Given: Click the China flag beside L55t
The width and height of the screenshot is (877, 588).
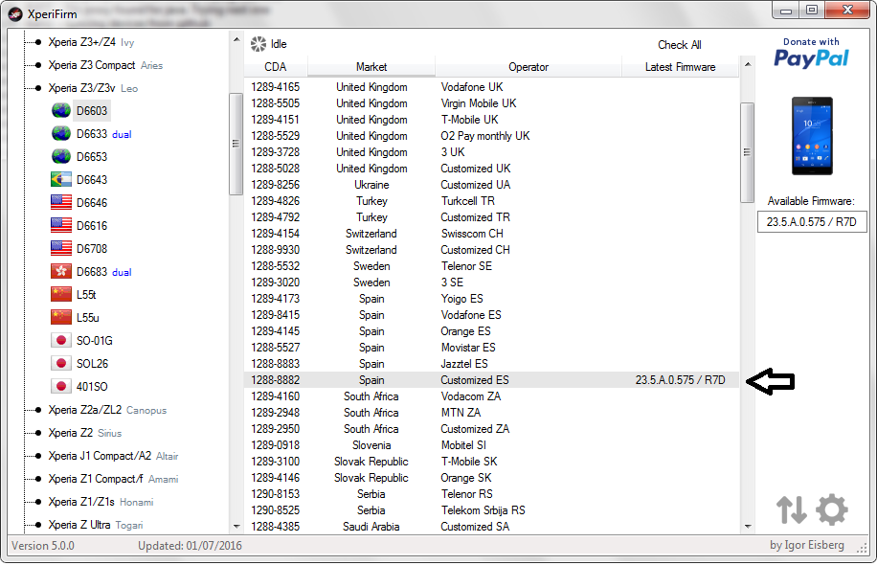Looking at the screenshot, I should click(x=61, y=295).
